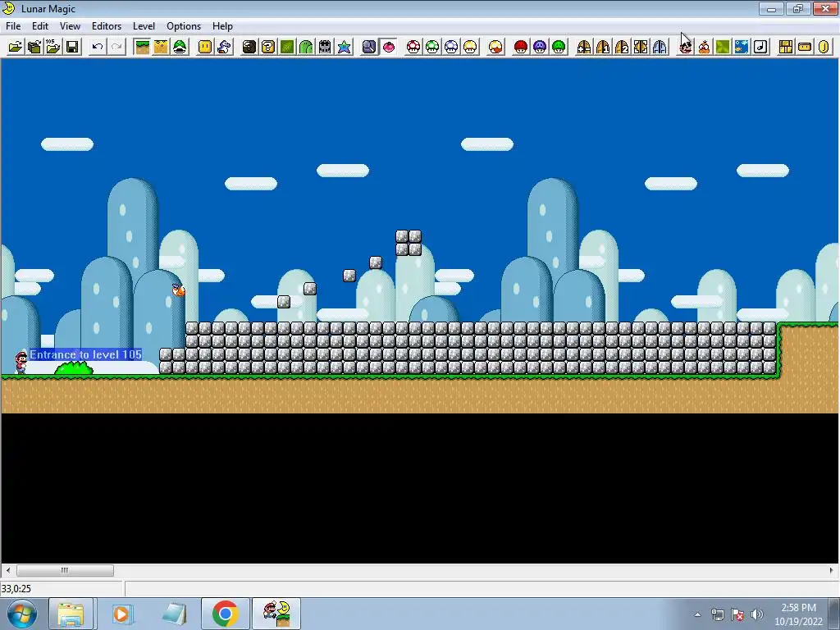
Task: Toggle the pink berry toolbar button
Action: 388,47
